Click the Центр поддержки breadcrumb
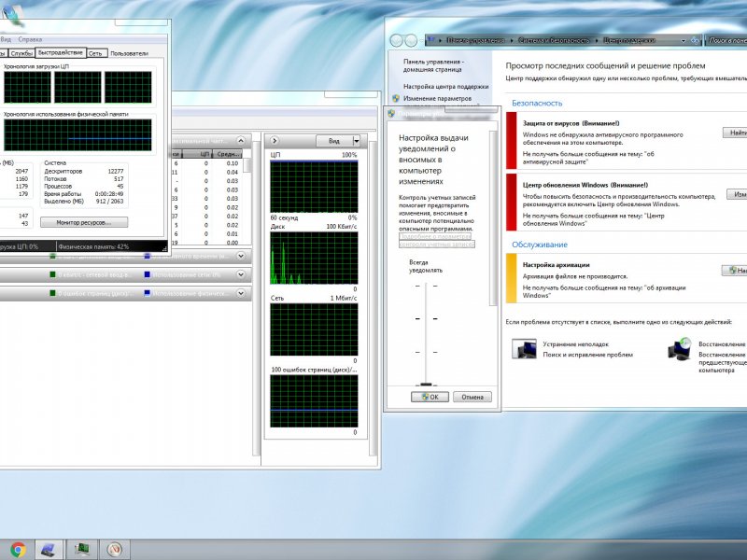747x560 pixels. [628, 40]
